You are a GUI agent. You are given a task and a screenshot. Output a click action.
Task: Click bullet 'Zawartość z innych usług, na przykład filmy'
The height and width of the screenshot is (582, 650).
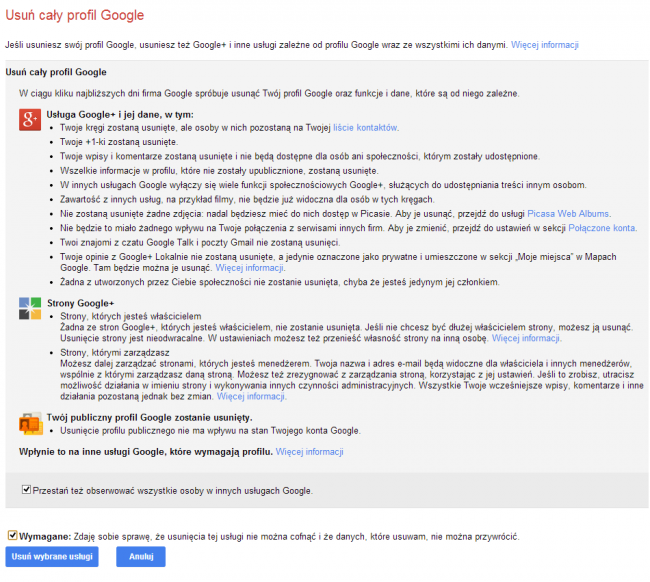click(x=247, y=199)
